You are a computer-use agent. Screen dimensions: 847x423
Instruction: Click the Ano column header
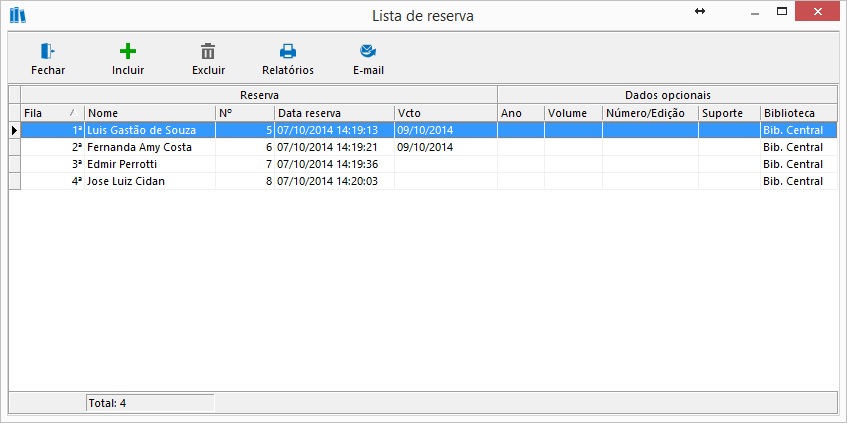point(521,113)
